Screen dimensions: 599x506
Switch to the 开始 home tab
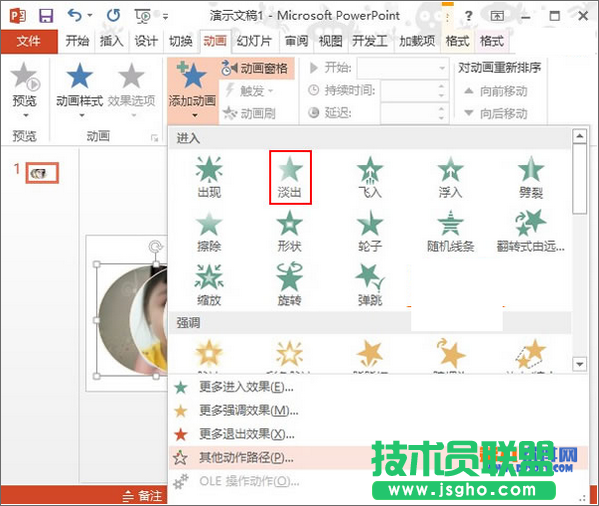(77, 41)
